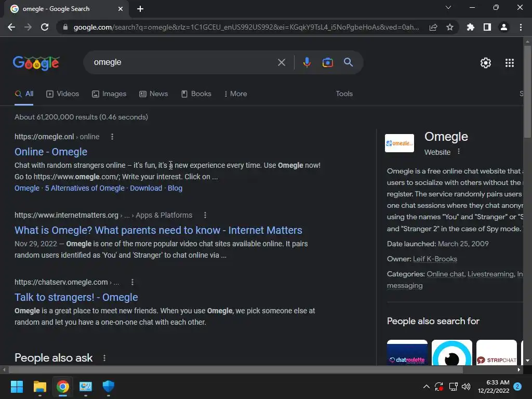Open the Chrome three-dot menu
Viewport: 532px width, 399px height.
point(521,27)
